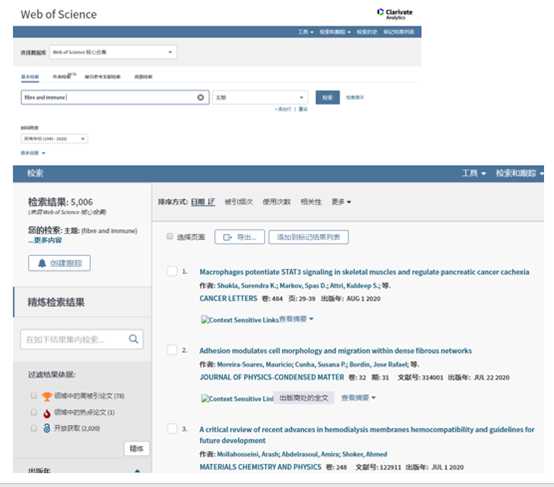The height and width of the screenshot is (487, 554).
Task: Click the bell icon to create alert
Action: coord(42,263)
